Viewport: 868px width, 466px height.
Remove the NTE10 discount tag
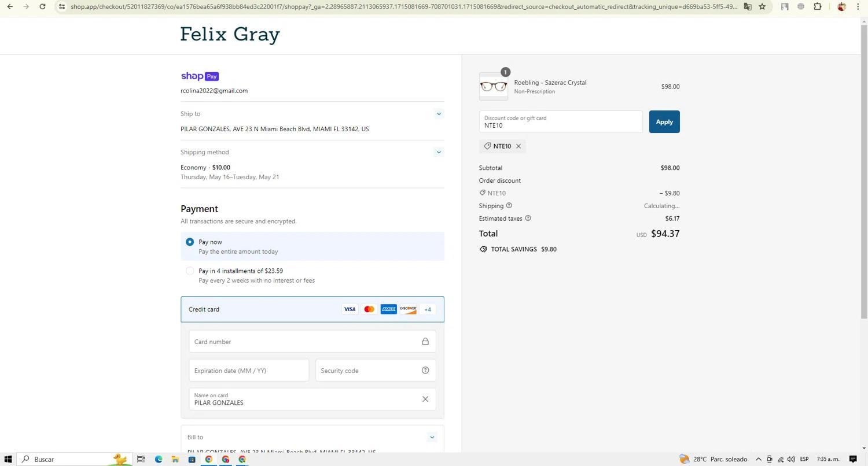click(x=518, y=146)
